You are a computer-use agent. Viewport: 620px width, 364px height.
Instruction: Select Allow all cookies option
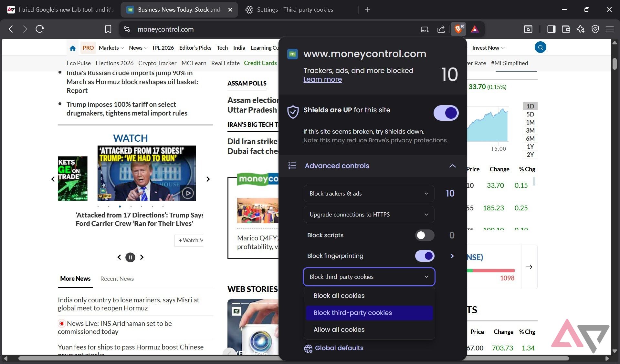point(369,329)
